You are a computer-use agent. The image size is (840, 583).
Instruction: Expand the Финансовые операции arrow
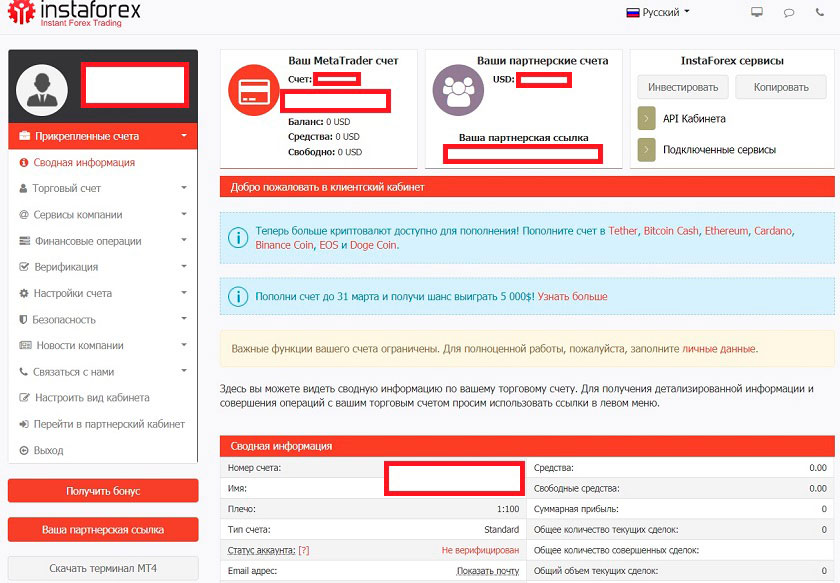184,240
